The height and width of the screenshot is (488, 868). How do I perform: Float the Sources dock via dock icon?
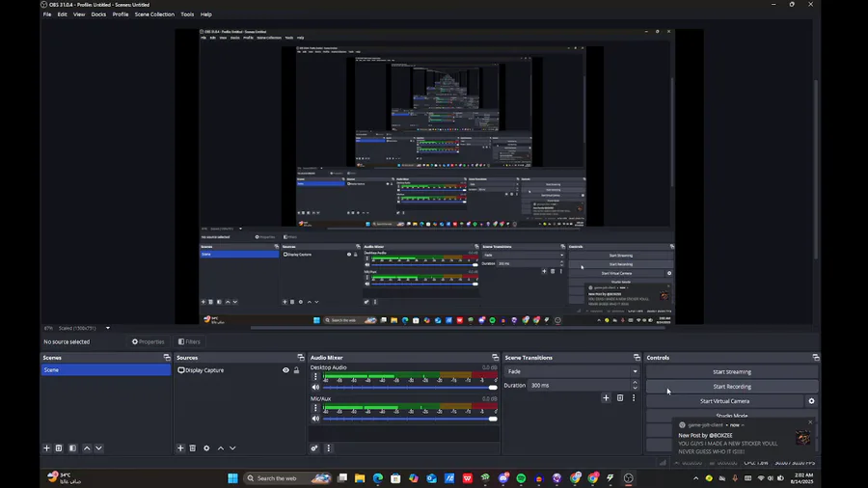click(301, 358)
